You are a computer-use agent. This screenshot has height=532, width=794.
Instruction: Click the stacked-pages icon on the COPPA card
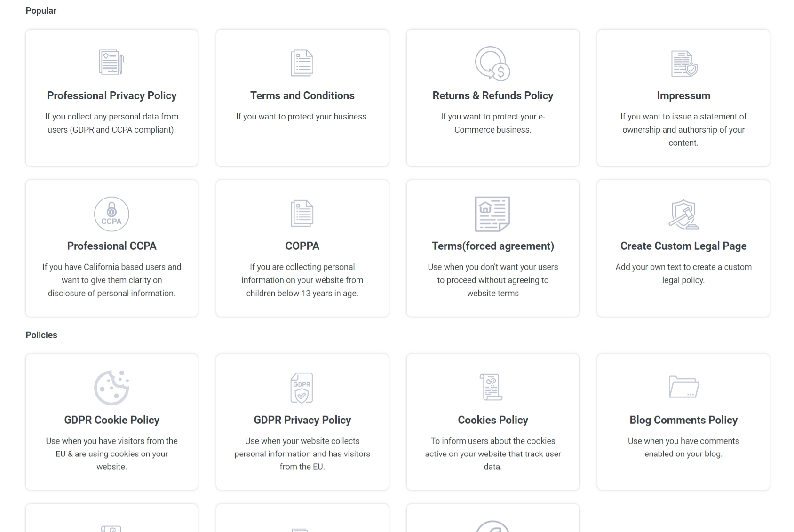coord(302,213)
